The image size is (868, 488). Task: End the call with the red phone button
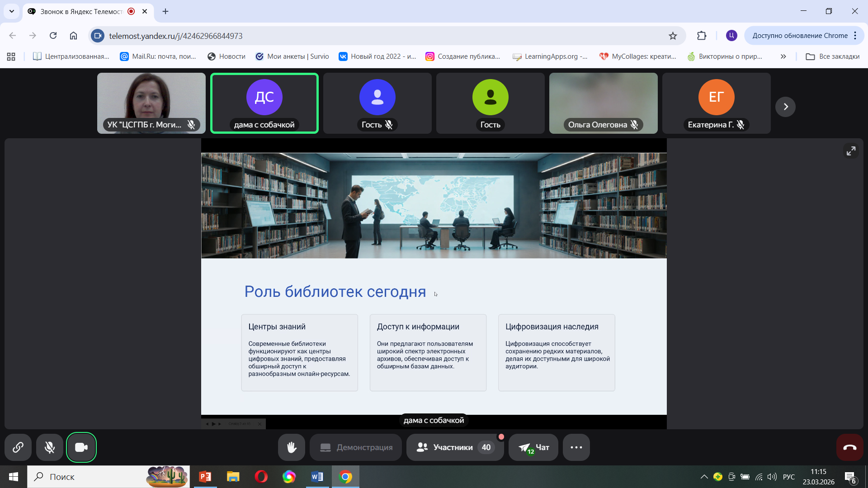click(849, 447)
